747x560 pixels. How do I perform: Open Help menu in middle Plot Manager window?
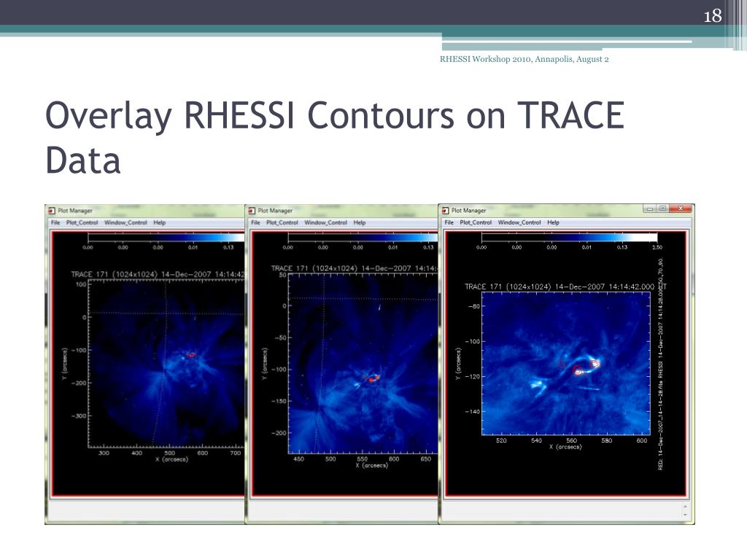click(x=360, y=223)
